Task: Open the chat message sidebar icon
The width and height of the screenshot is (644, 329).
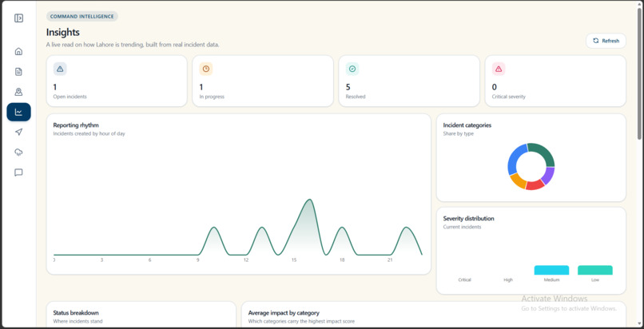Action: click(18, 172)
